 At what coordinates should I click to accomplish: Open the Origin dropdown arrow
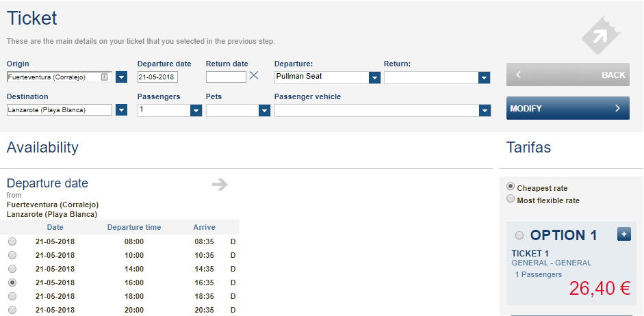pyautogui.click(x=122, y=77)
